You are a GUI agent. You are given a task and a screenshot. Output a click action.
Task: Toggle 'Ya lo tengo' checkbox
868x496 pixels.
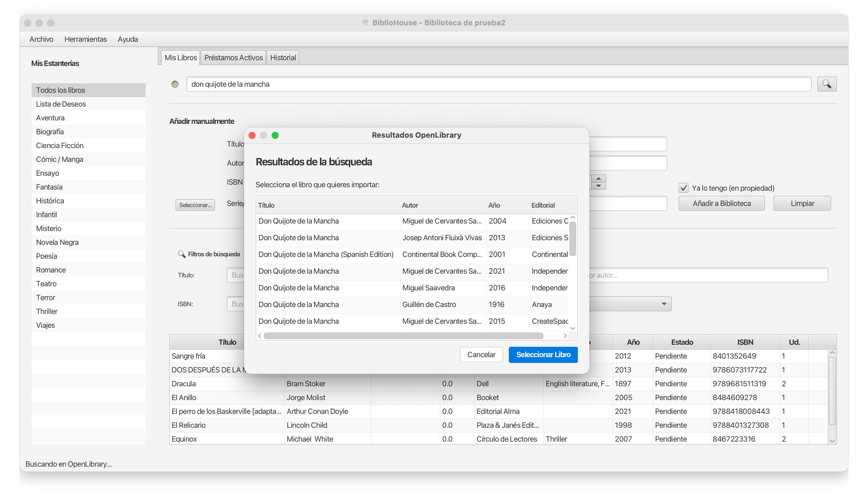(684, 188)
